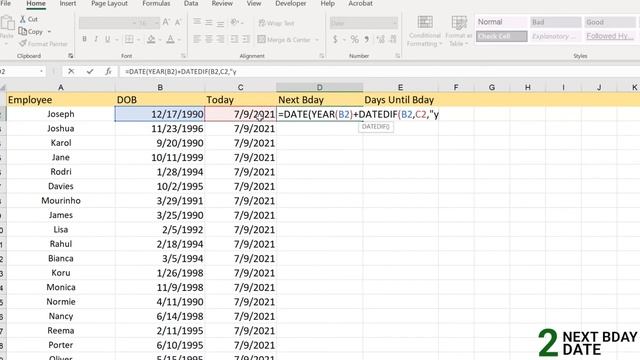The width and height of the screenshot is (640, 360).
Task: Toggle Underline formatting
Action: (x=107, y=39)
